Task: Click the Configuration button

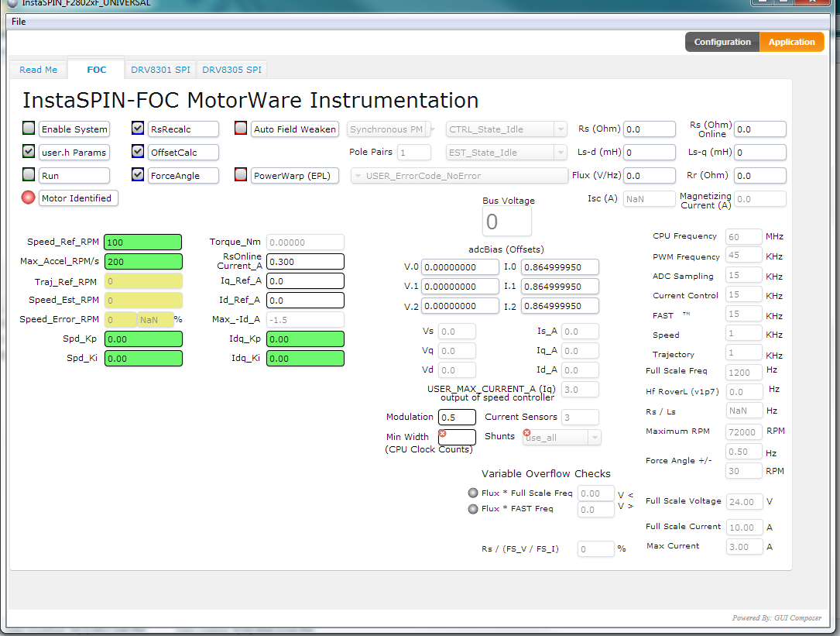Action: (722, 42)
